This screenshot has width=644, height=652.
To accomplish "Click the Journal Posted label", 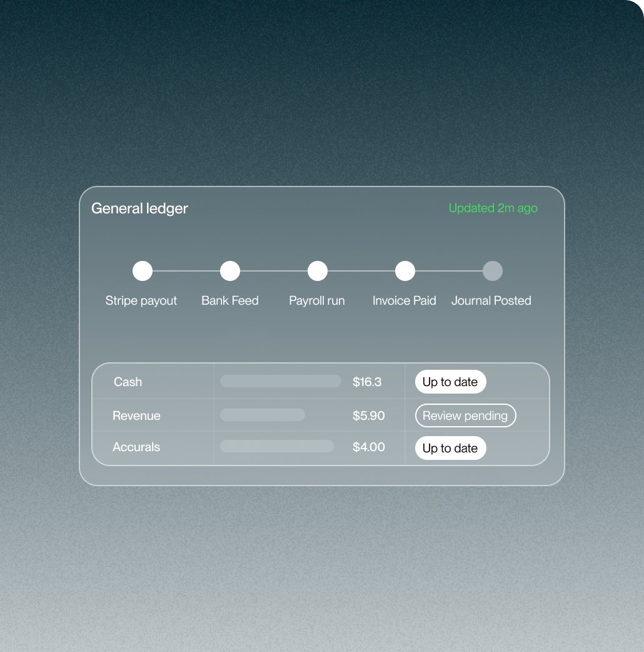I will pyautogui.click(x=491, y=300).
